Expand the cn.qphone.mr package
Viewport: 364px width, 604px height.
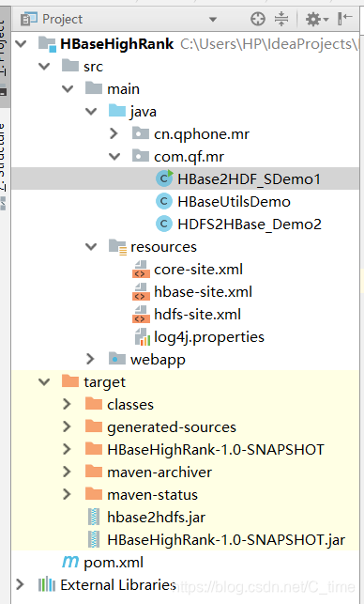(114, 134)
